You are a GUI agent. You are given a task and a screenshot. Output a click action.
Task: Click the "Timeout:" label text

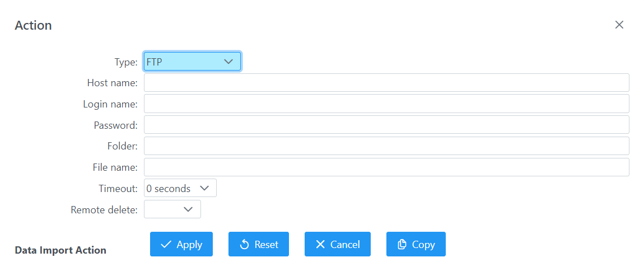pyautogui.click(x=118, y=189)
